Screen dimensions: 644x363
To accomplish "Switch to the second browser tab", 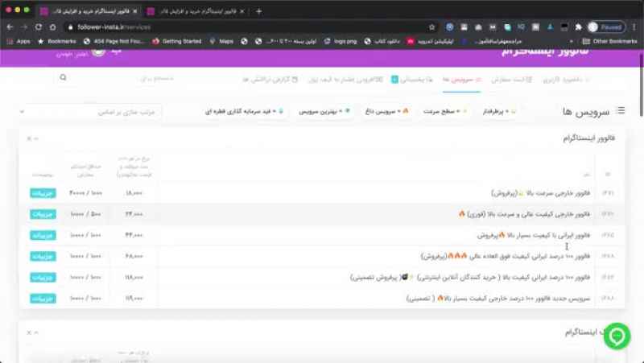I will (196, 11).
